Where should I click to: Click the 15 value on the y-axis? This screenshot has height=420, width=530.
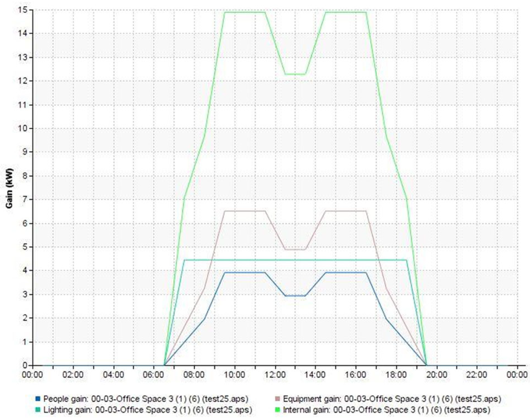click(25, 10)
